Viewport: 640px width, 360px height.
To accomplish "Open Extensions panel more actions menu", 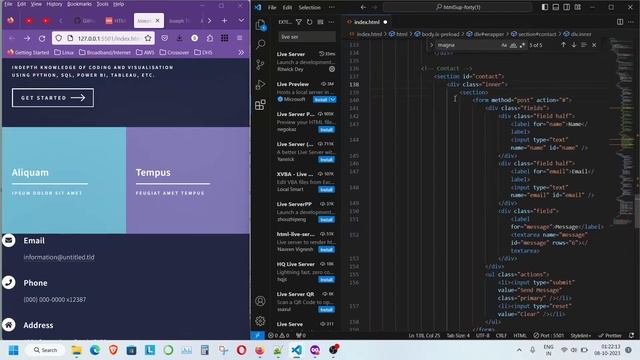I will [331, 22].
